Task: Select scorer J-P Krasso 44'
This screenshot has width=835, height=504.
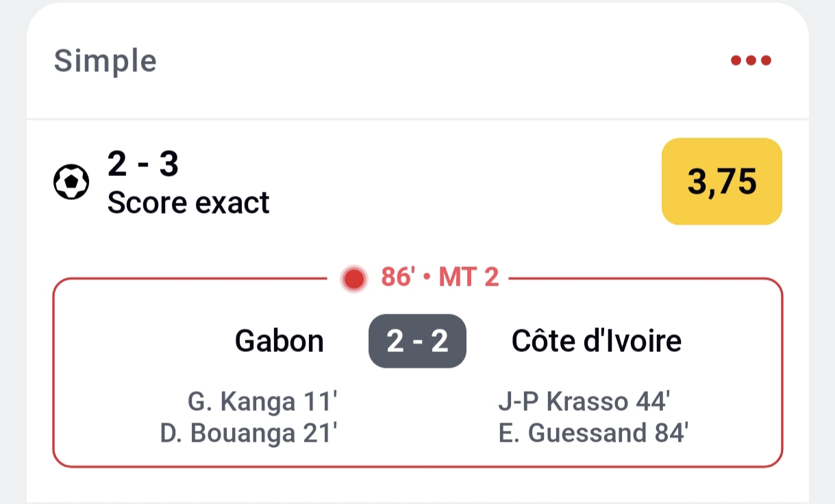Action: tap(583, 403)
